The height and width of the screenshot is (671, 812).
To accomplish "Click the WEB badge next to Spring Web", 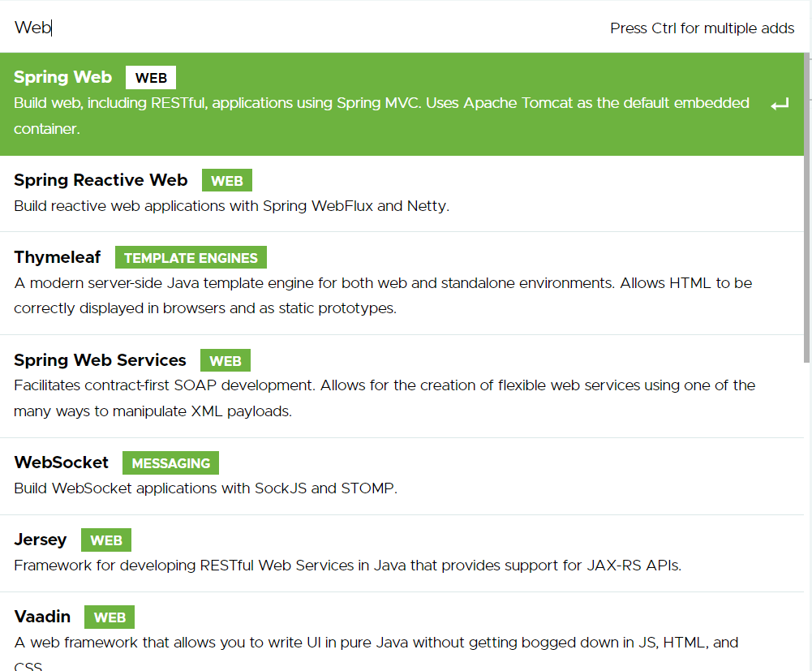I will coord(150,77).
